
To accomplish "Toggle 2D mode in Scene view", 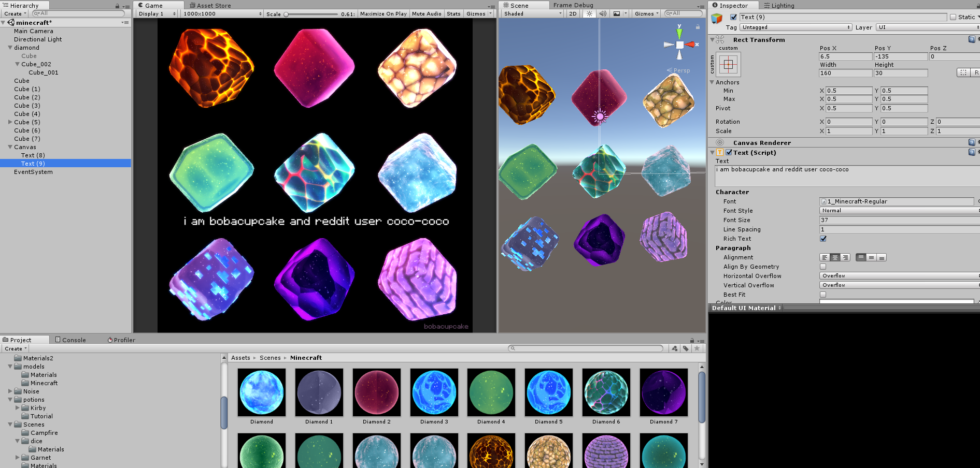I will 573,14.
